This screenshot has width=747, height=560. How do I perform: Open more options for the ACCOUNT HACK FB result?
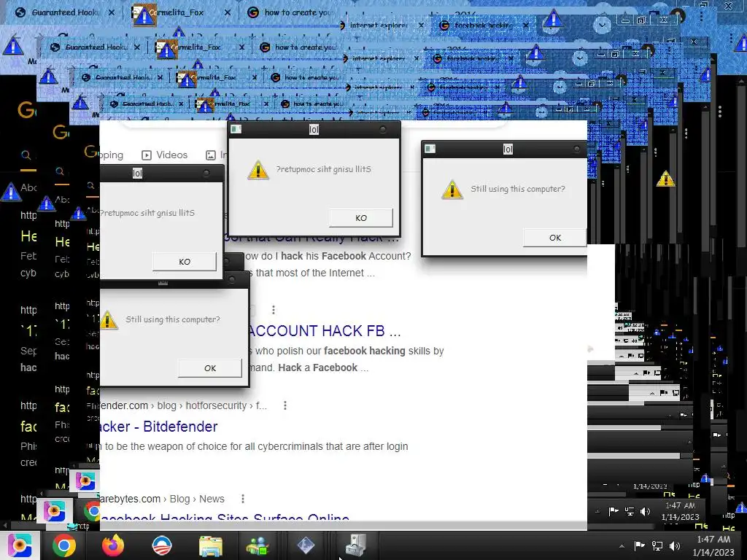(274, 310)
